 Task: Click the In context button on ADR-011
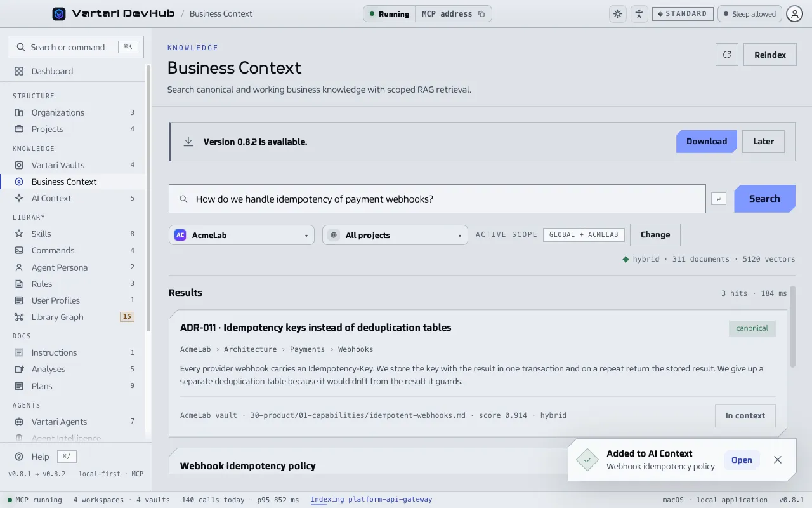pyautogui.click(x=745, y=416)
